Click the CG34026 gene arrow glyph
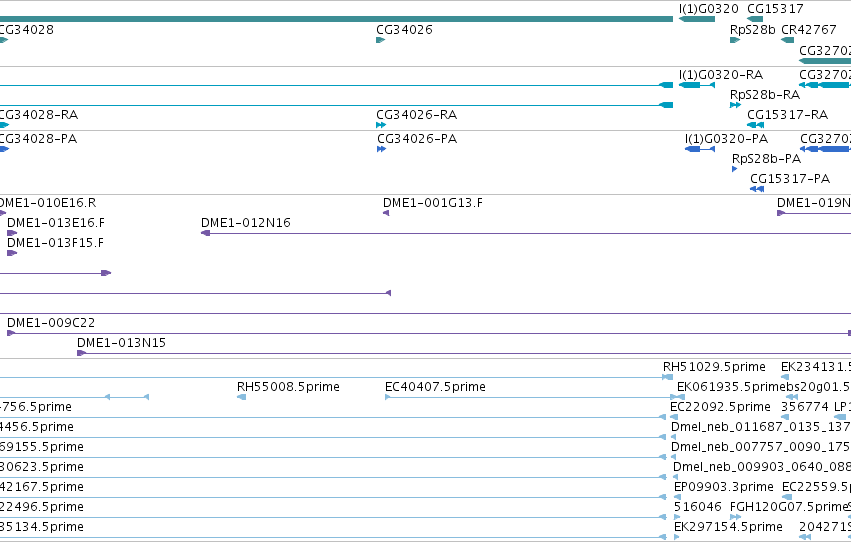 pyautogui.click(x=380, y=40)
